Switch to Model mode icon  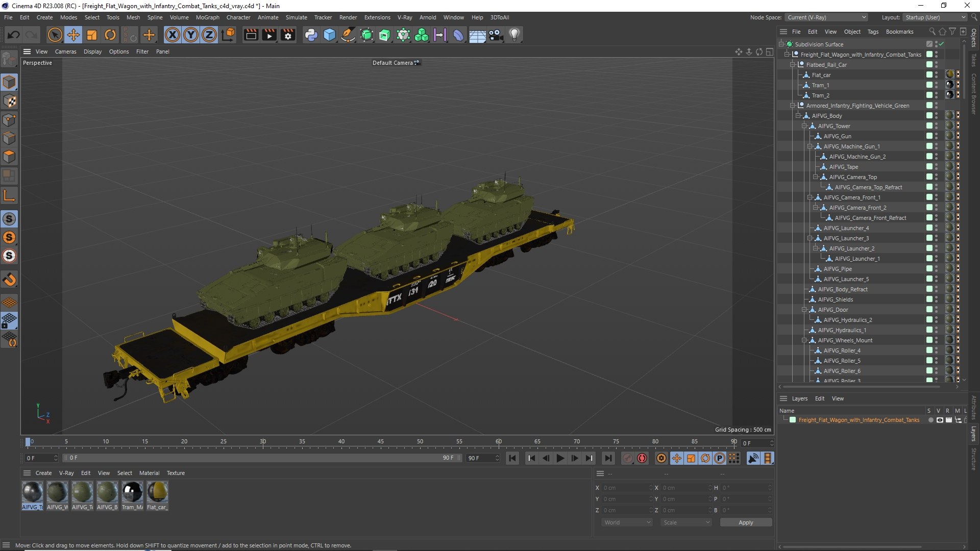(x=9, y=82)
